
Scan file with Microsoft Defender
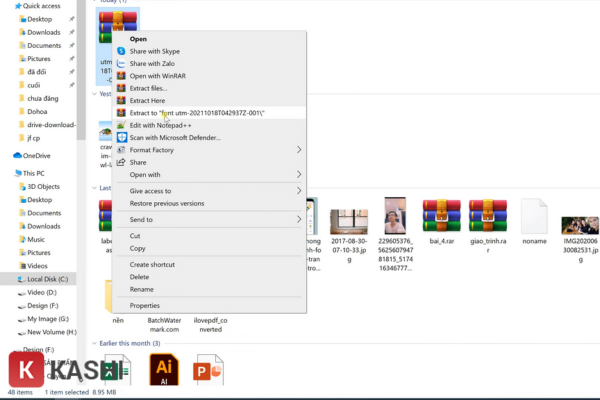point(175,137)
